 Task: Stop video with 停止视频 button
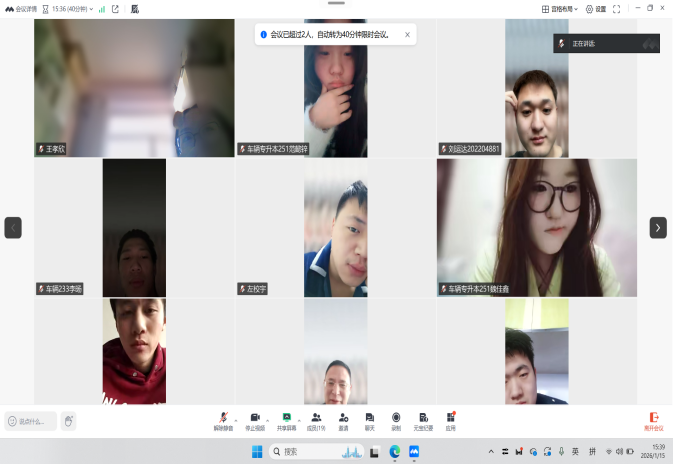254,418
